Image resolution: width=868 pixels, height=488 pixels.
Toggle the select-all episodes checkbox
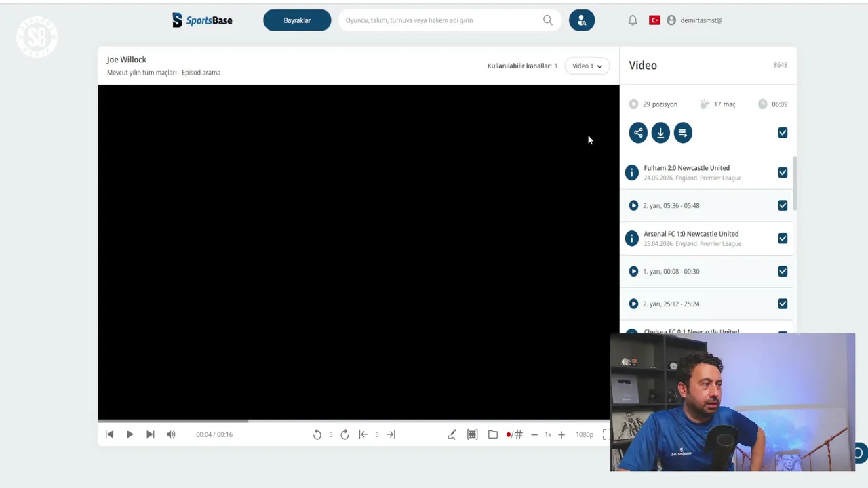point(783,133)
